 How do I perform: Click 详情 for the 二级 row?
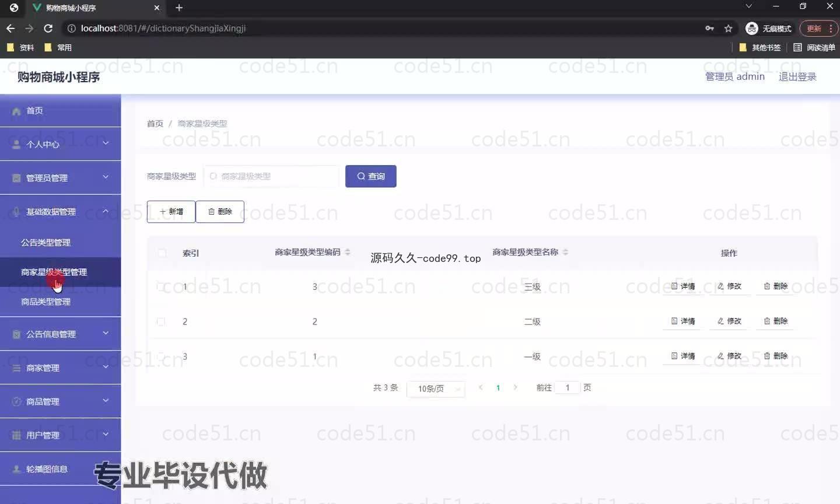click(683, 321)
